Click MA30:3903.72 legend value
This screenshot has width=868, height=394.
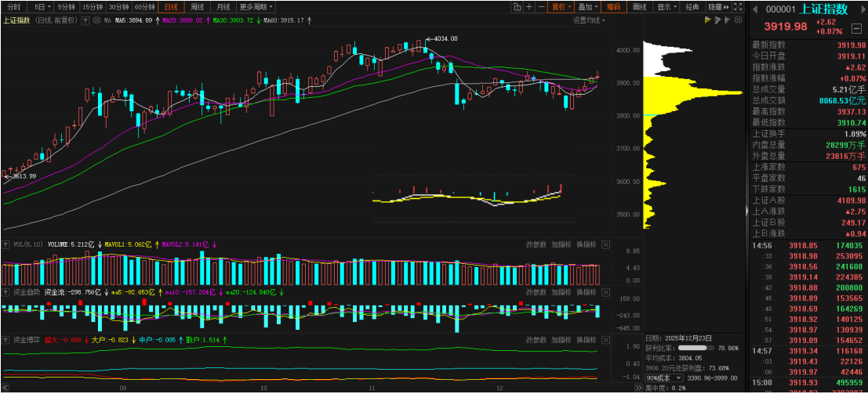(x=233, y=20)
